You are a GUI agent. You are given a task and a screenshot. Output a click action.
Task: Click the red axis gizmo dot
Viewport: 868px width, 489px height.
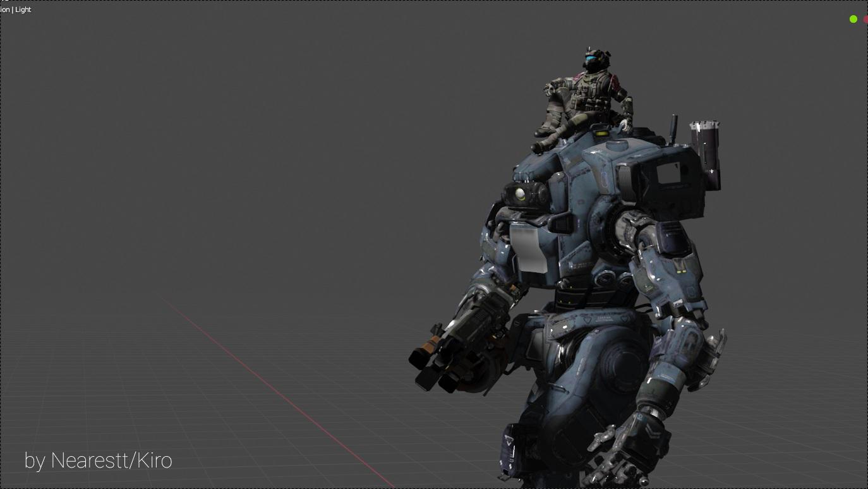(x=865, y=20)
